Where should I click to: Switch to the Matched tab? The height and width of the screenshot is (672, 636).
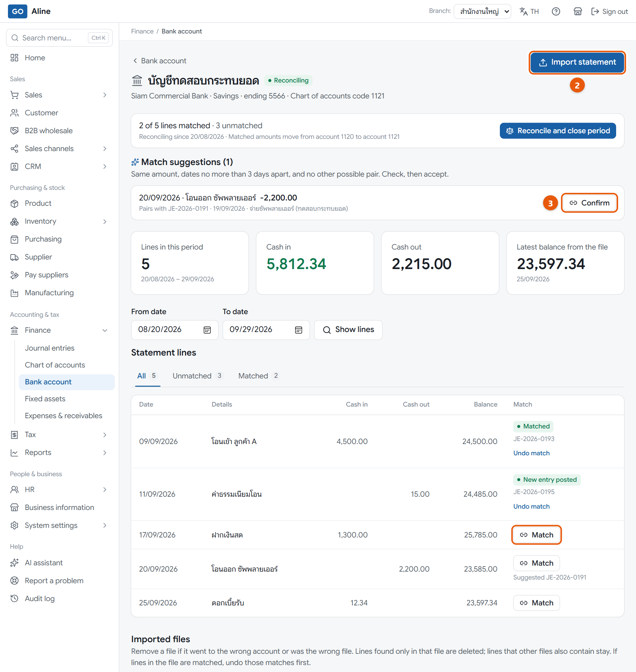pos(258,376)
